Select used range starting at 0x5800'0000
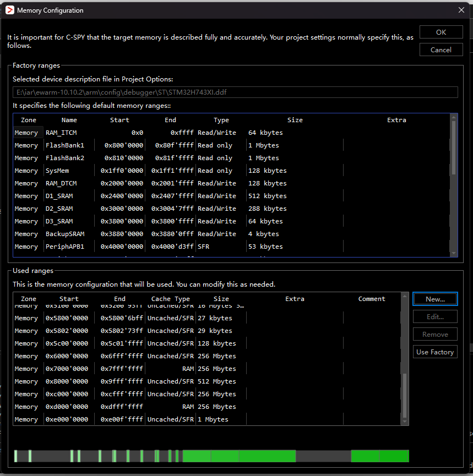This screenshot has width=473, height=476. 207,318
